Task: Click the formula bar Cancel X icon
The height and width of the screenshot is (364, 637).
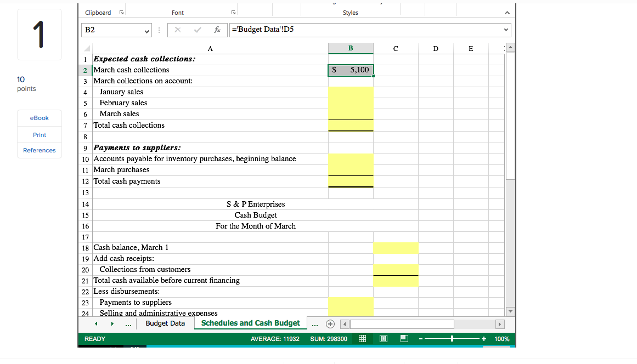Action: (x=178, y=30)
